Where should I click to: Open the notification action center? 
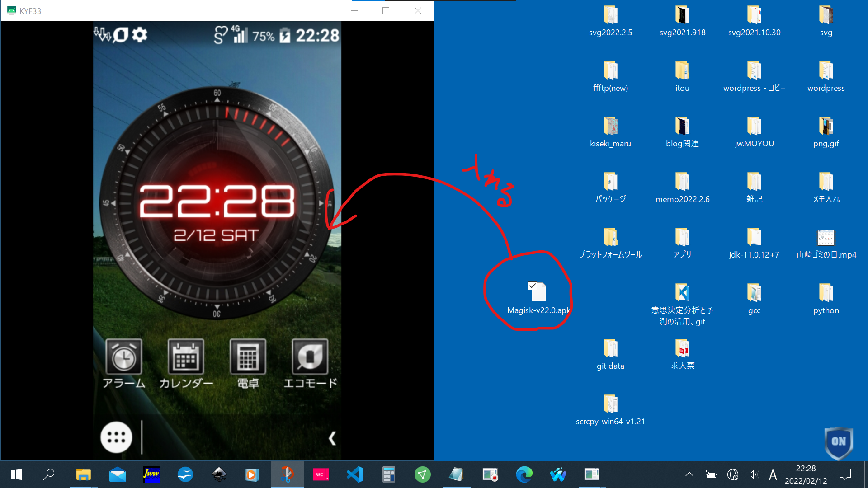(845, 474)
